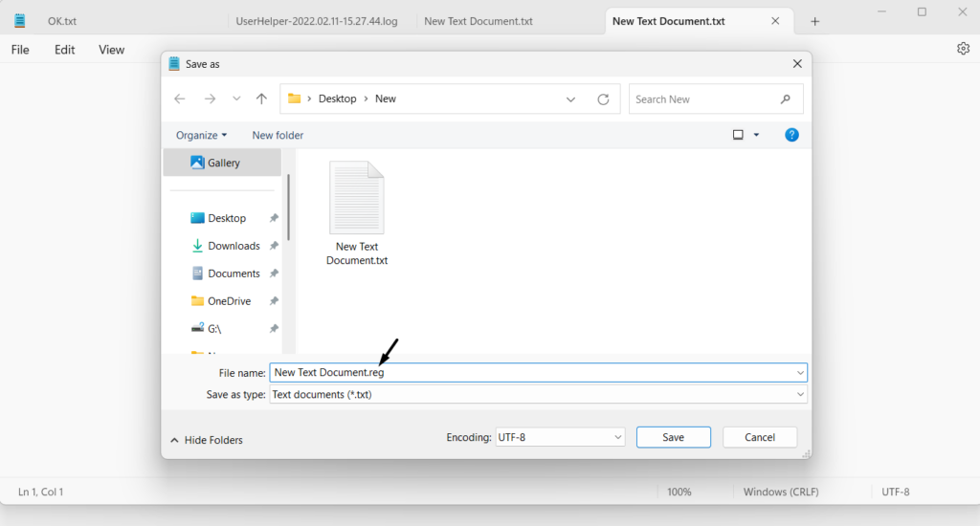
Task: Expand the Save as type dropdown
Action: [799, 394]
